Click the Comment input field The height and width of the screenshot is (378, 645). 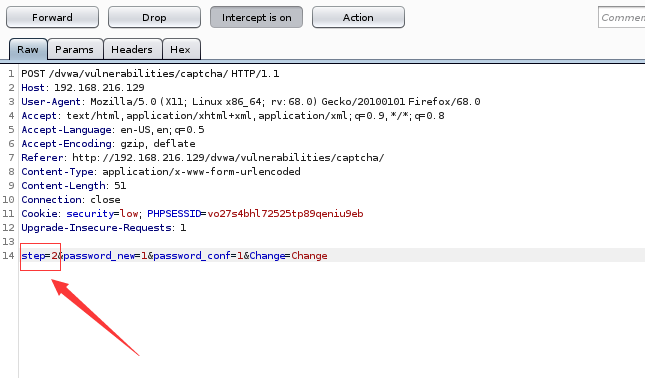(x=622, y=17)
